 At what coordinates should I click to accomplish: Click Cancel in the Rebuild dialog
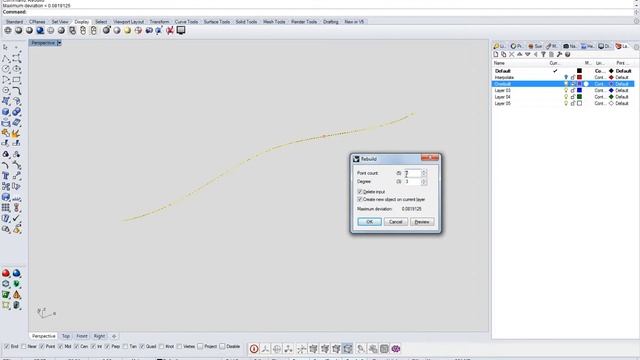[396, 222]
